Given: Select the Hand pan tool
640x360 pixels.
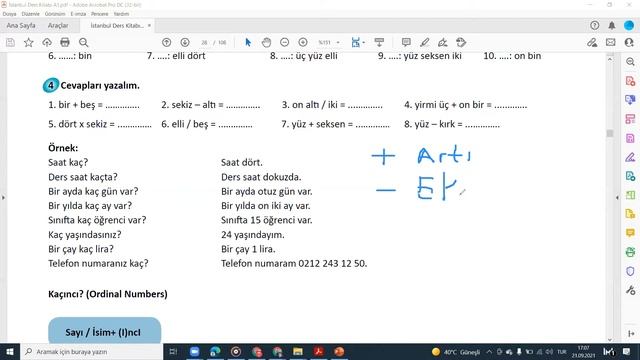Looking at the screenshot, I should coord(266,42).
